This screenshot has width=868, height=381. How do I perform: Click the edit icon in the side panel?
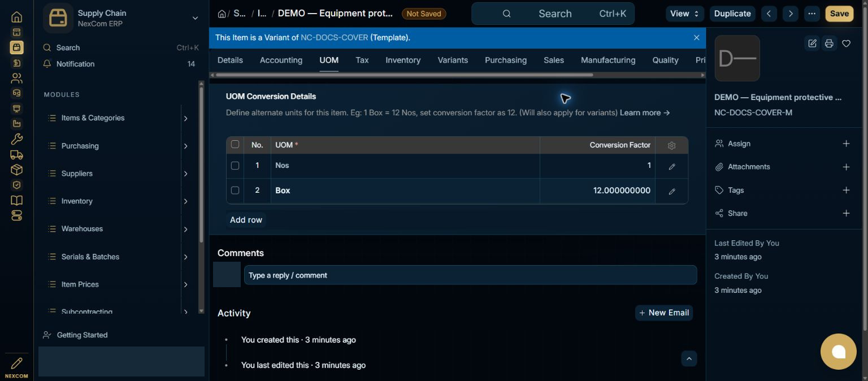tap(812, 44)
